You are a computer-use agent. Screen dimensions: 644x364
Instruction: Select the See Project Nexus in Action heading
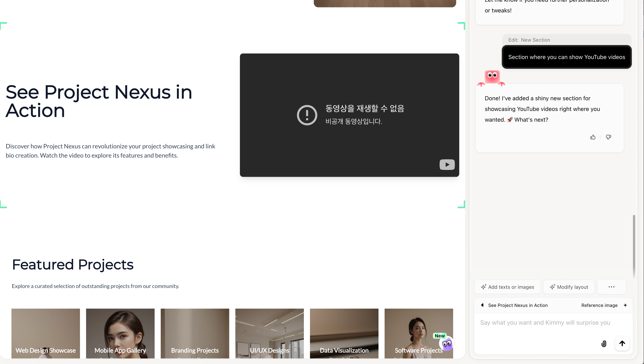(99, 101)
